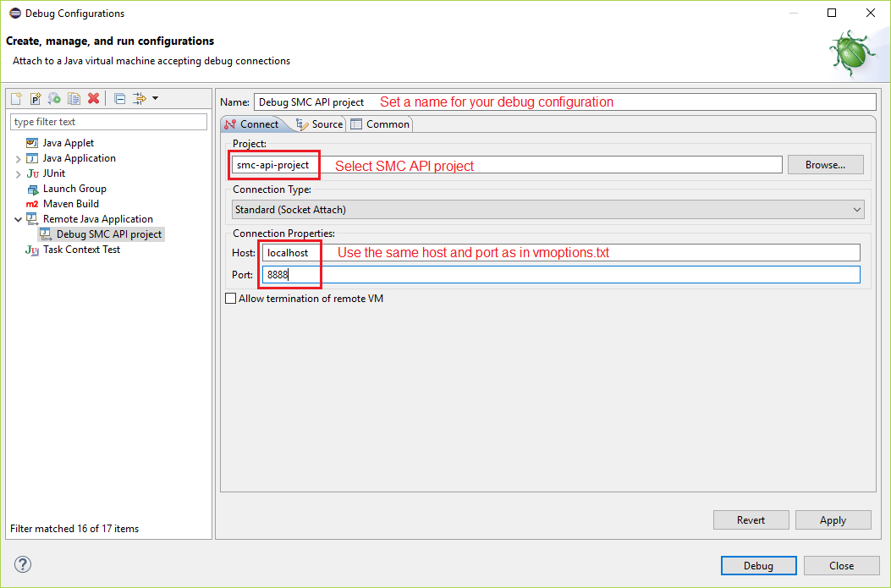Collapse the Remote Java Application category
Screen dimensions: 891x588
(x=18, y=218)
